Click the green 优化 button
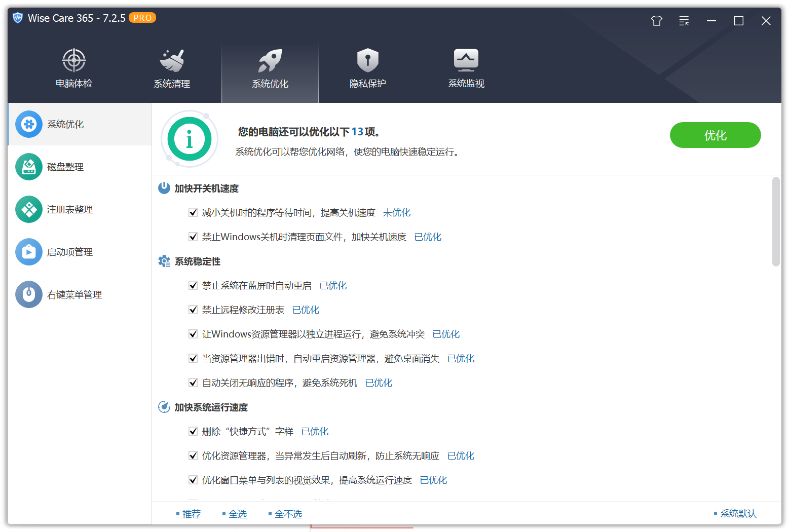Screen dimensions: 789x532 tap(715, 135)
